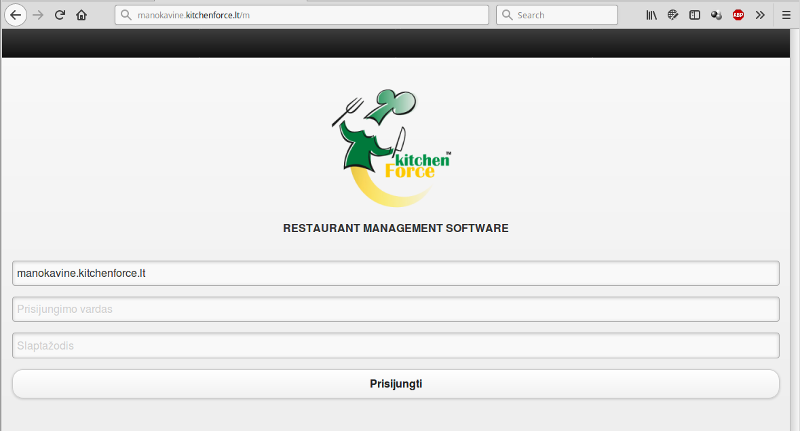Click the two-circles extension icon
Screen dimensions: 800x431
pos(716,15)
